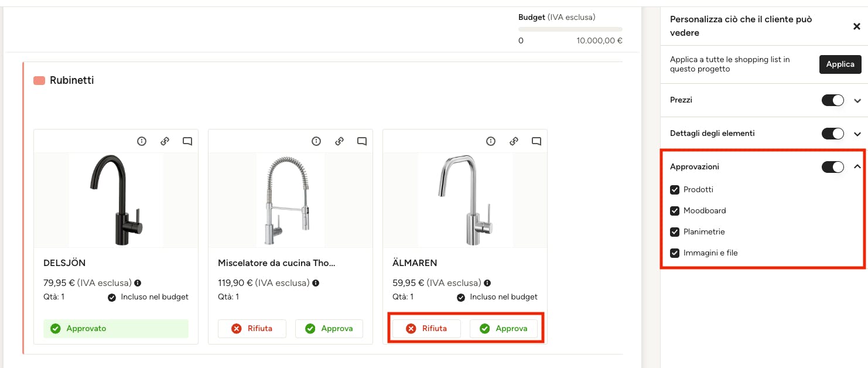Image resolution: width=868 pixels, height=368 pixels.
Task: Turn off the Approvazioni toggle
Action: tap(833, 167)
